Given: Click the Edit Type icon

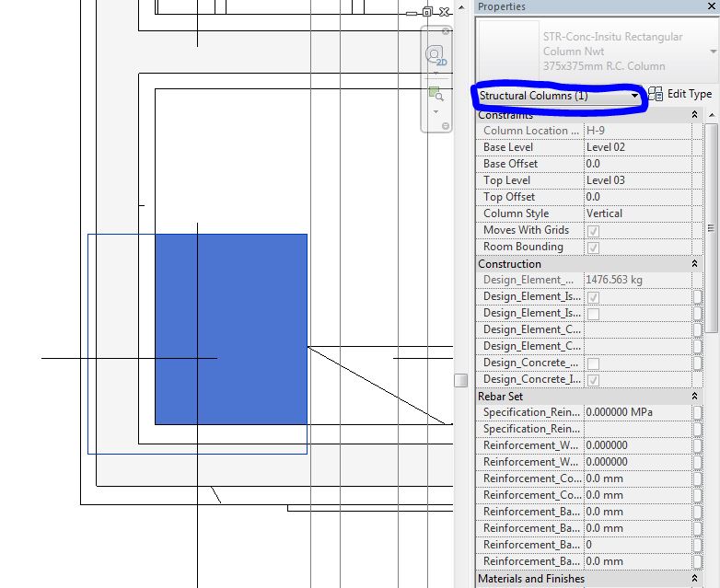Looking at the screenshot, I should point(656,94).
